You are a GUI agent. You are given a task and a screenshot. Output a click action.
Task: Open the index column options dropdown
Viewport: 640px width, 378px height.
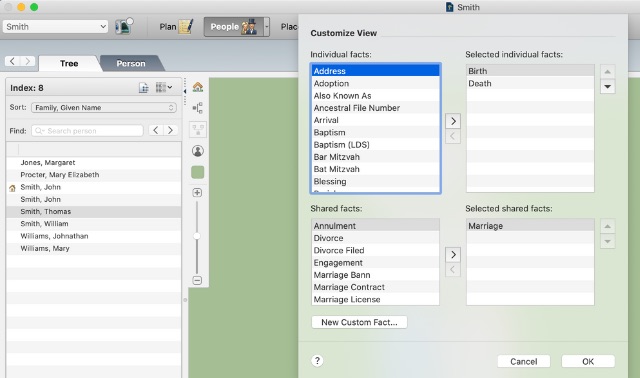coord(164,87)
